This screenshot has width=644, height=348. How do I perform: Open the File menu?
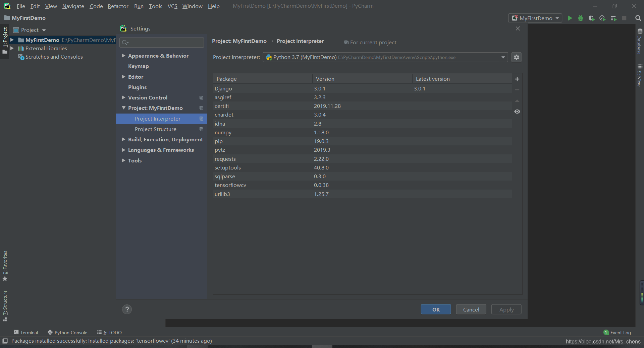(x=21, y=6)
